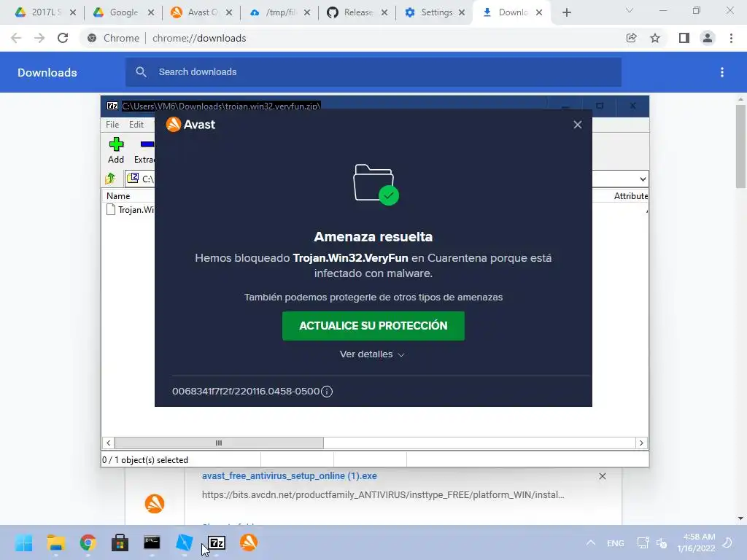The width and height of the screenshot is (747, 560).
Task: Click the share page icon in address bar
Action: click(x=631, y=38)
